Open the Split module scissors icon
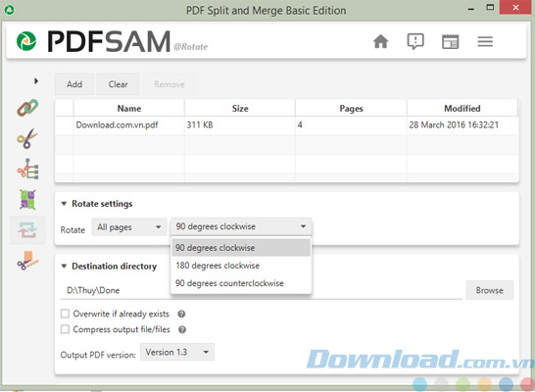Image resolution: width=535 pixels, height=392 pixels. [x=27, y=138]
